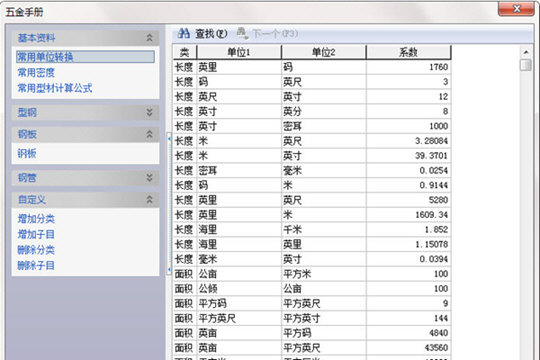Open the 钢板 item under 钢板 section

tap(27, 153)
